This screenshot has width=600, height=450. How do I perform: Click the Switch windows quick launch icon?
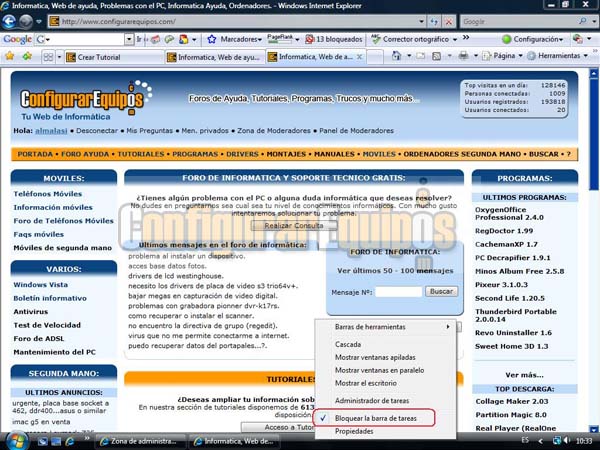[56, 442]
